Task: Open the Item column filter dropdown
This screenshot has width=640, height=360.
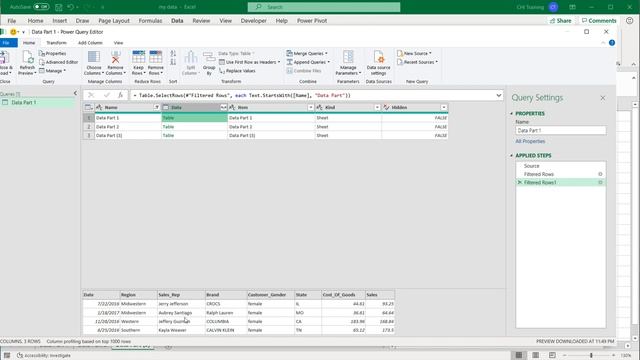Action: pyautogui.click(x=311, y=107)
